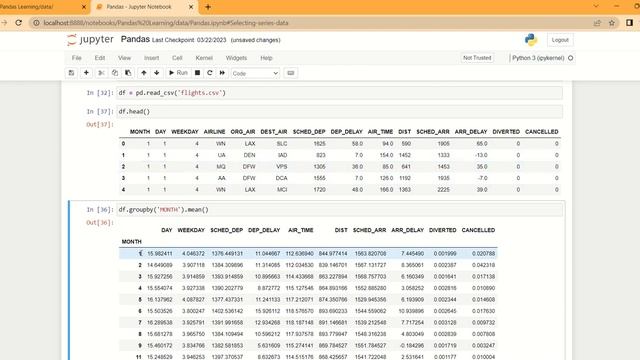
Task: Click the SLC destination cell
Action: (282, 144)
